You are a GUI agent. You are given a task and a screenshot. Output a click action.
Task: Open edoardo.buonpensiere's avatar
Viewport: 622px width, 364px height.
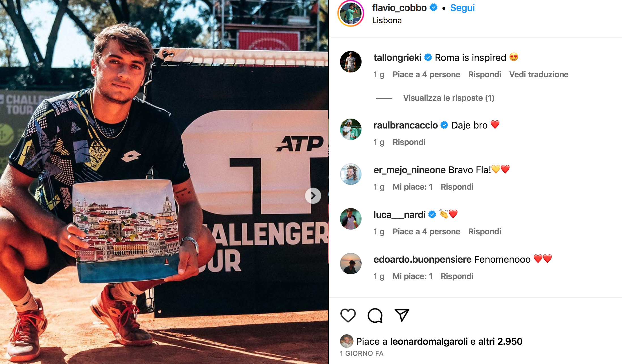(x=351, y=264)
